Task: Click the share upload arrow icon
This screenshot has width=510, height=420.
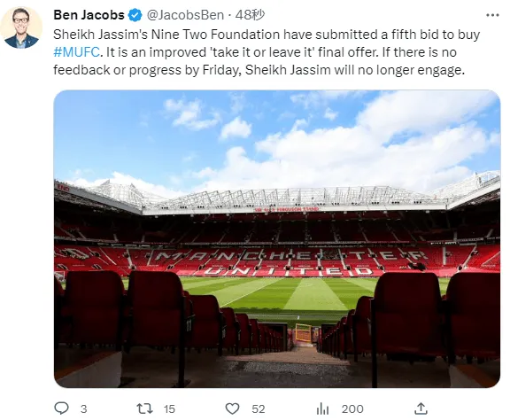Action: click(421, 408)
